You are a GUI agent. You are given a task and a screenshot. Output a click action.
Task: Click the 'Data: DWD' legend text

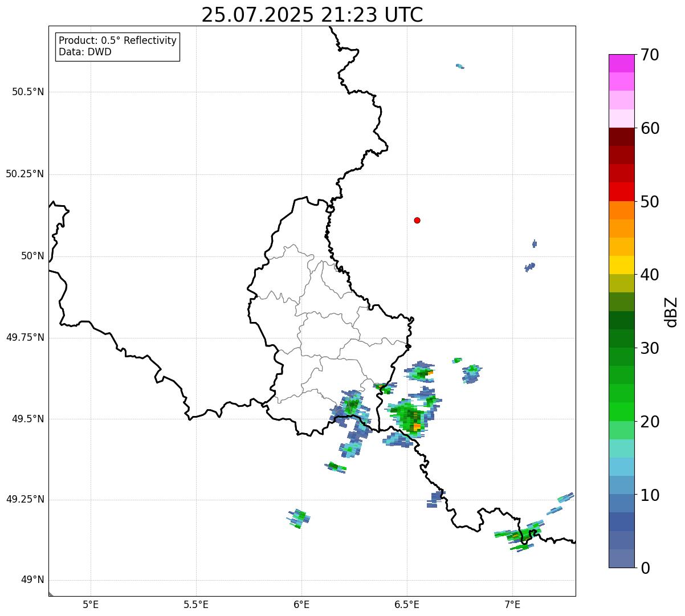[x=85, y=52]
